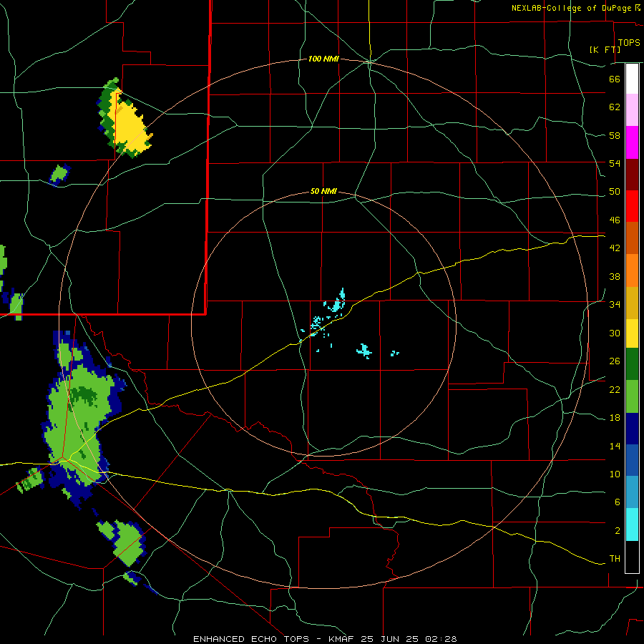Click the 26 legend value
Image resolution: width=644 pixels, height=644 pixels.
pyautogui.click(x=615, y=361)
